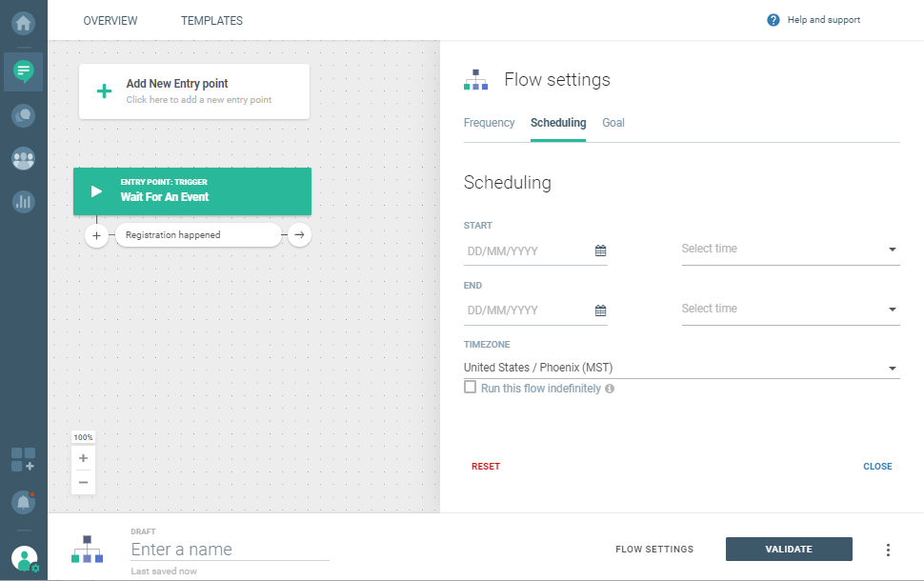Screen dimensions: 924x581
Task: Open the TEMPLATES menu item
Action: [211, 20]
